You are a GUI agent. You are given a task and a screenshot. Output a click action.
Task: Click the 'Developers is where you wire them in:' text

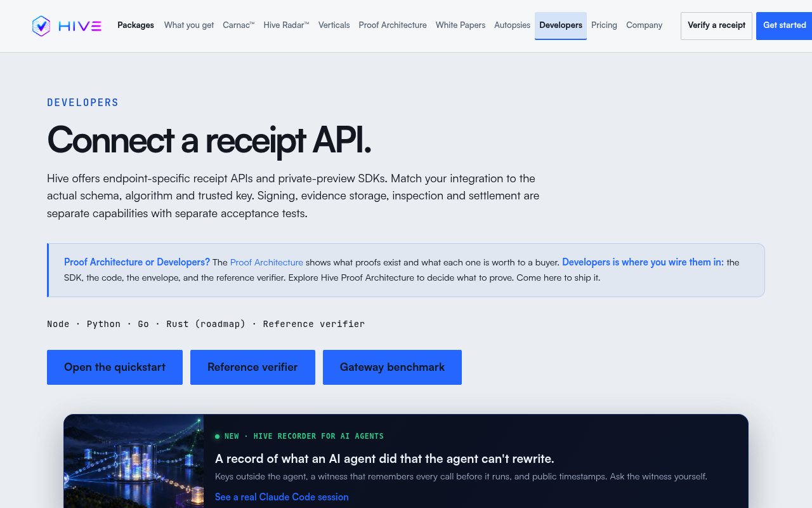[643, 262]
